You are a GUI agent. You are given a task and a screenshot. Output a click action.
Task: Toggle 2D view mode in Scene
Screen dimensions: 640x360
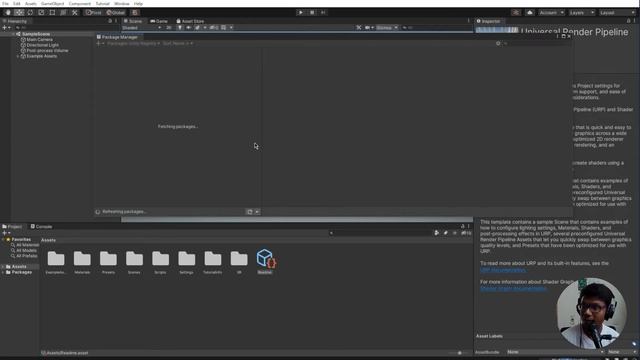pyautogui.click(x=169, y=28)
